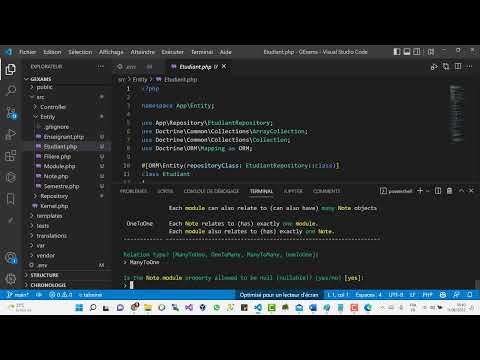Open errors and warnings count in status bar
Image resolution: width=480 pixels, height=360 pixels.
(60, 295)
